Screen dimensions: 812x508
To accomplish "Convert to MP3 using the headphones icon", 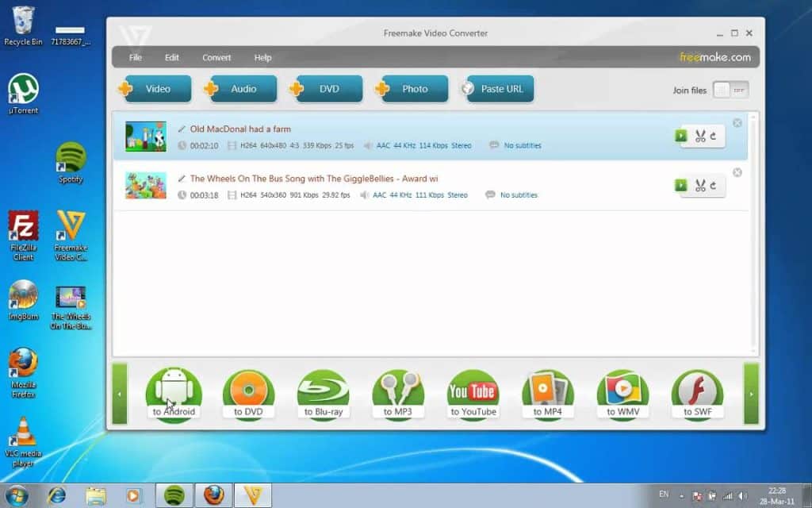I will (398, 395).
